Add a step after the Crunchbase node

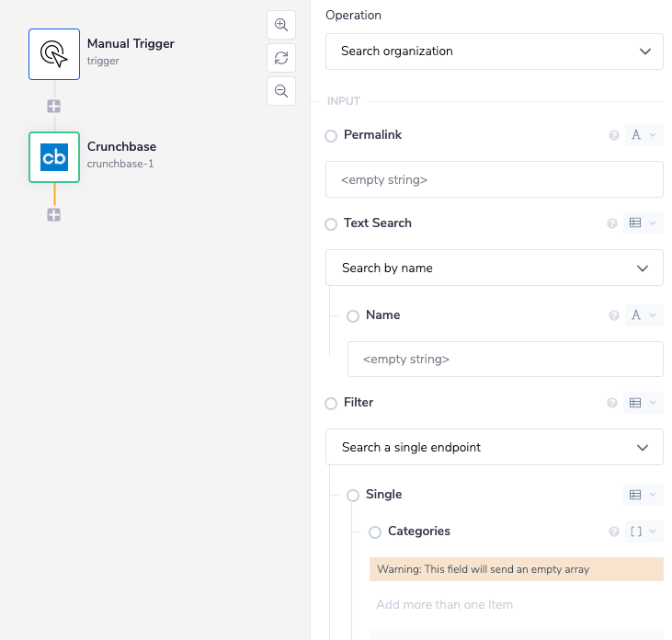(54, 215)
